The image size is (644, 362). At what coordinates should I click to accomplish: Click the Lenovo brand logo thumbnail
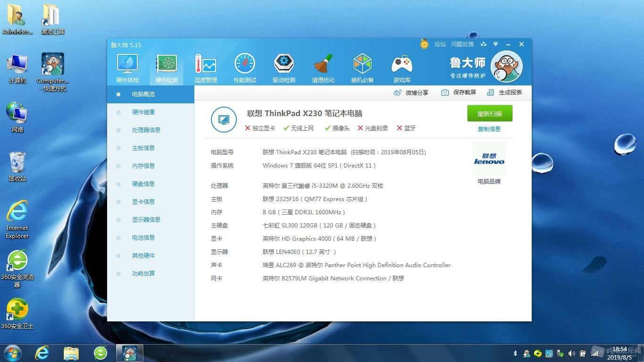click(489, 159)
